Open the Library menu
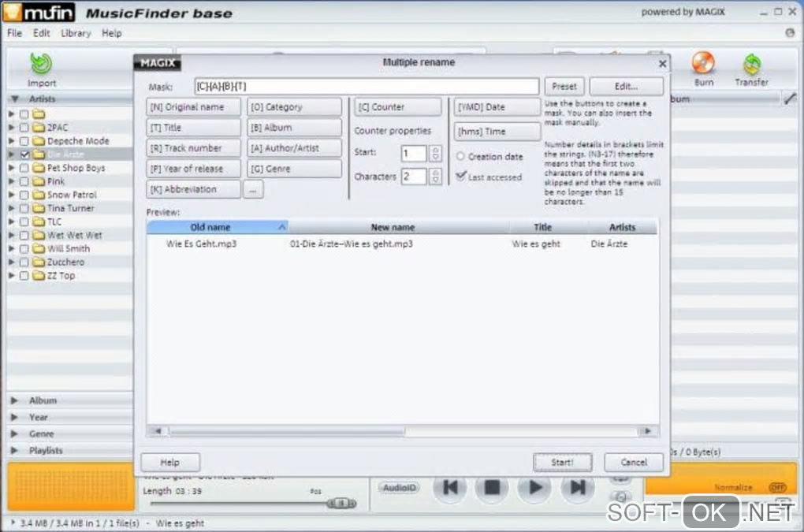 coord(76,33)
